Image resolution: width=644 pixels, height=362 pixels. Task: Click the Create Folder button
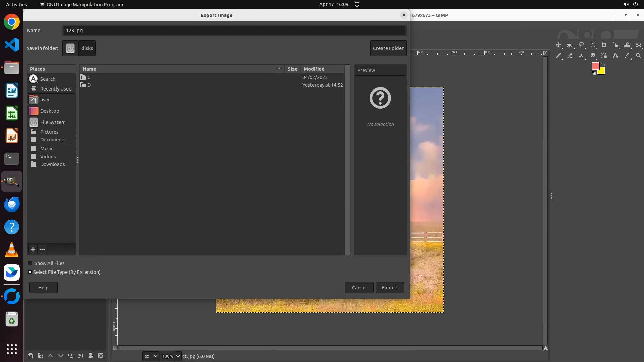(x=388, y=48)
